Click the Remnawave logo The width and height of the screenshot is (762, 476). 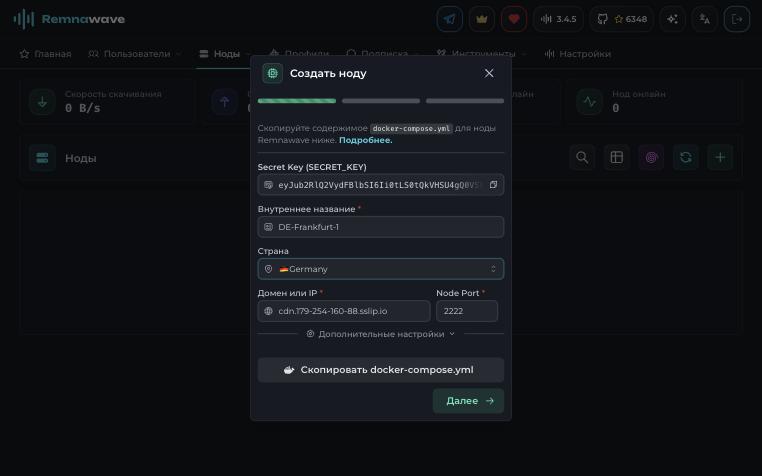click(69, 19)
